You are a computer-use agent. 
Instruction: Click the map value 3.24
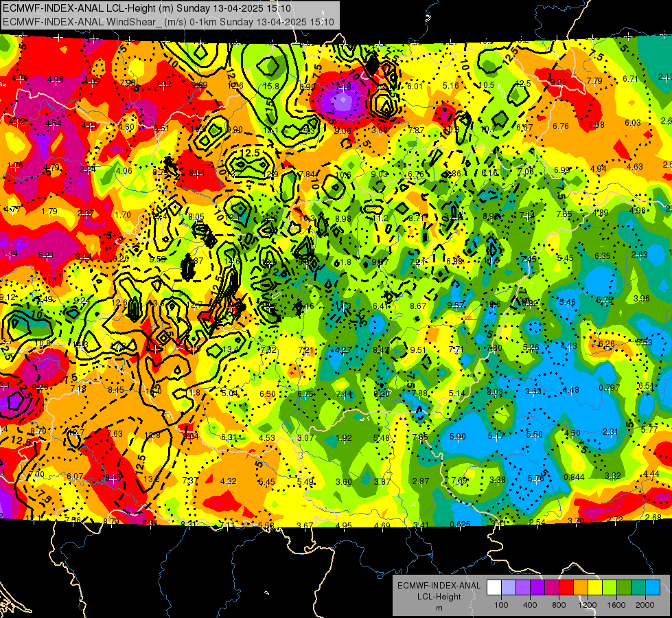(83, 257)
